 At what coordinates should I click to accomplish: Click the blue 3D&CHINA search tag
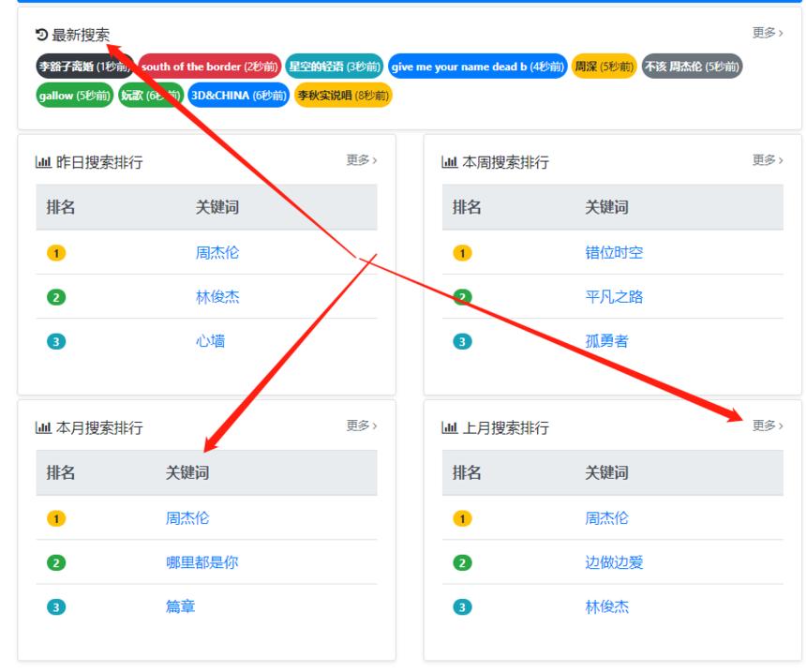tap(238, 96)
